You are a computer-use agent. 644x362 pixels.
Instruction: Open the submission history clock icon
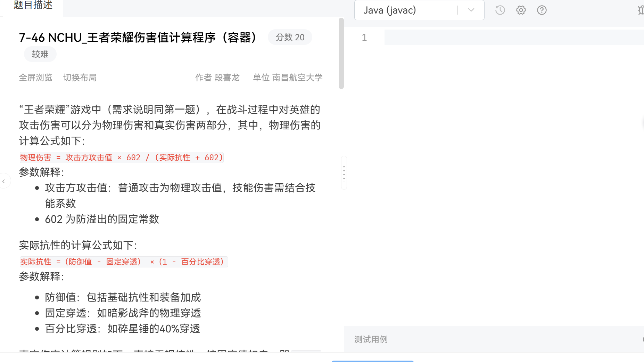[500, 10]
